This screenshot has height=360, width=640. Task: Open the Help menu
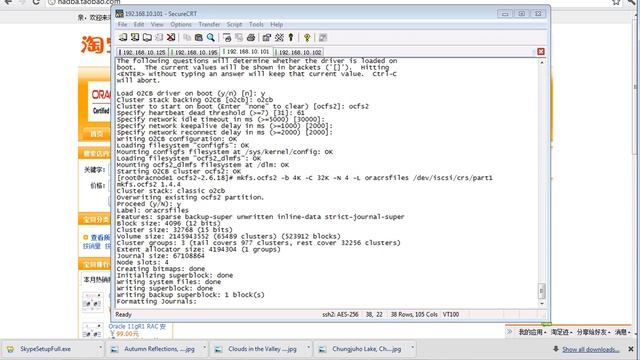[276, 24]
